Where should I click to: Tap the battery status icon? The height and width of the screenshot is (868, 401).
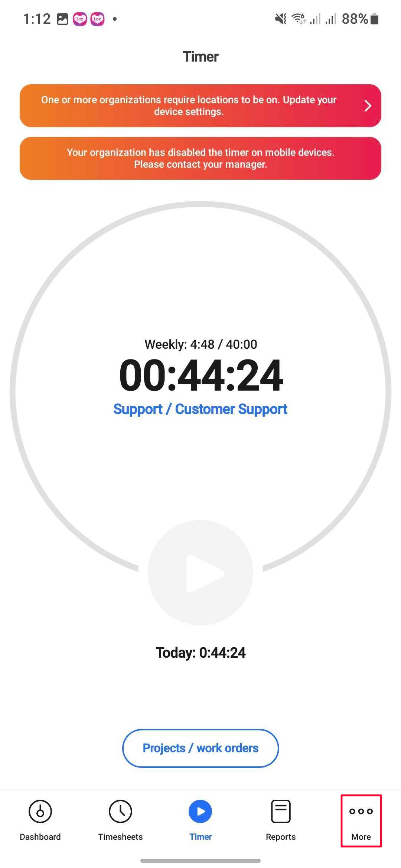tap(375, 19)
